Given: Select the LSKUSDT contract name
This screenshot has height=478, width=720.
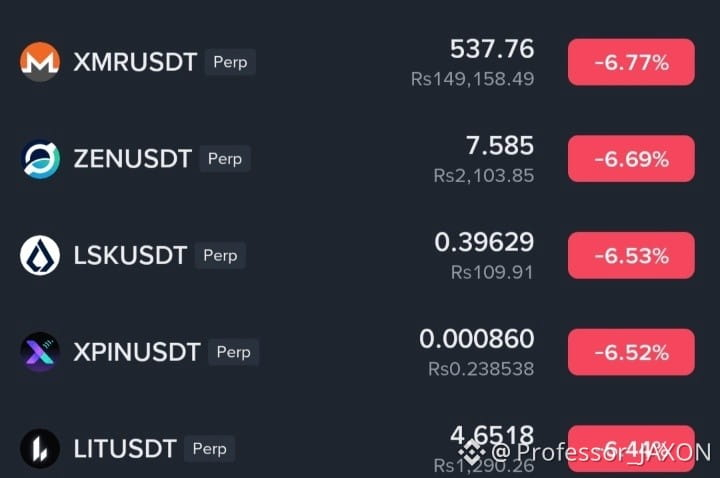Looking at the screenshot, I should pyautogui.click(x=130, y=255).
